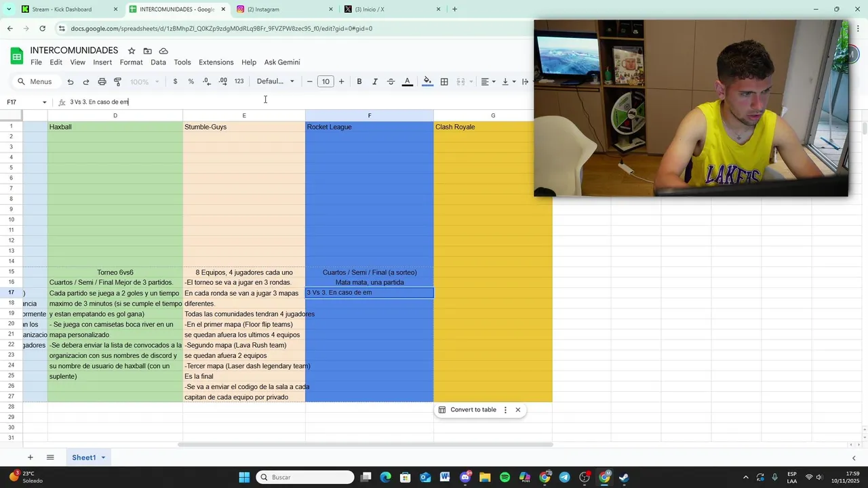Star the INTERCOMUNIDADES document
This screenshot has width=868, height=488.
click(x=132, y=51)
